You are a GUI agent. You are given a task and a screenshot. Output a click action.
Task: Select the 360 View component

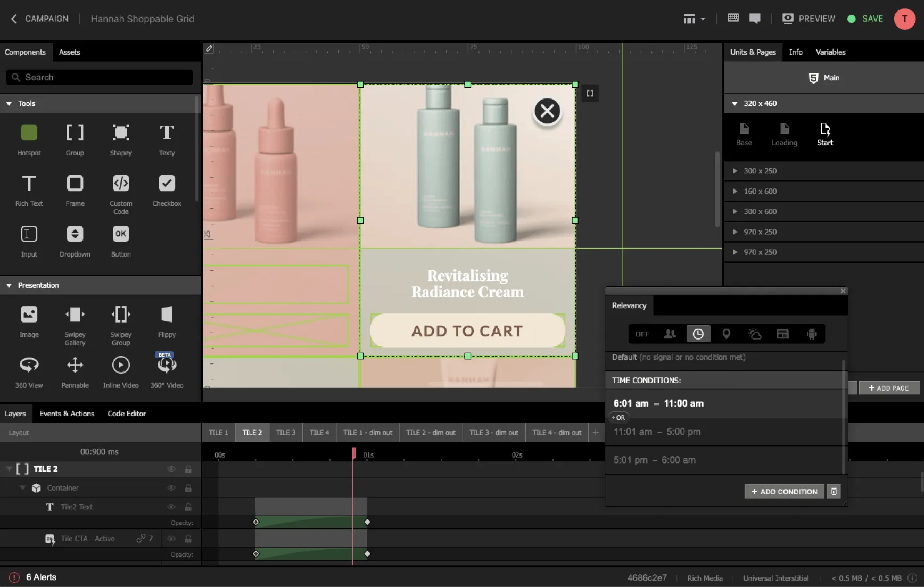pyautogui.click(x=29, y=372)
